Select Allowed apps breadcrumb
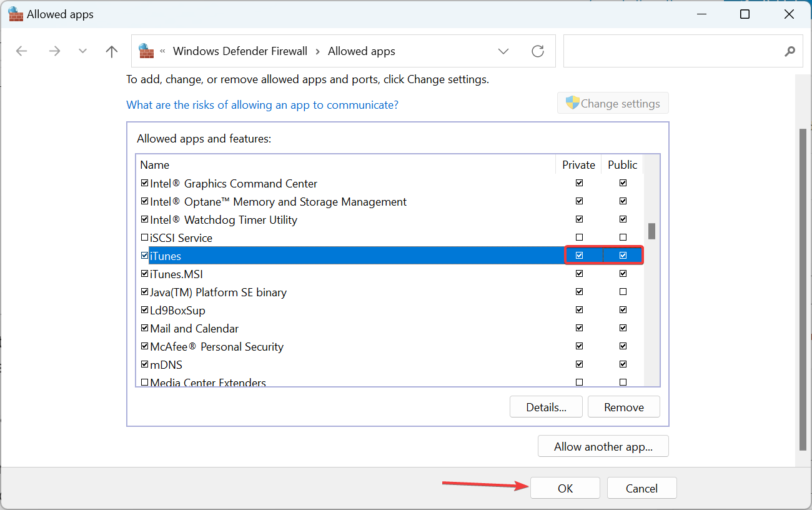 pos(362,51)
